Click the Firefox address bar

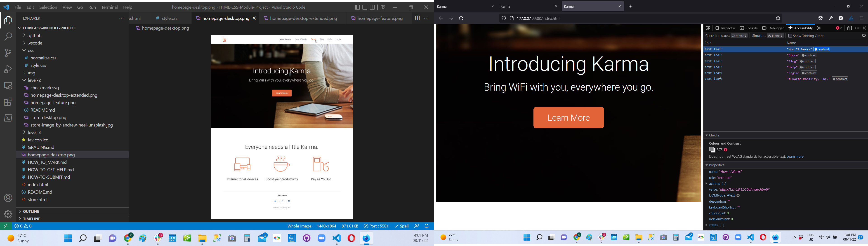pos(640,19)
